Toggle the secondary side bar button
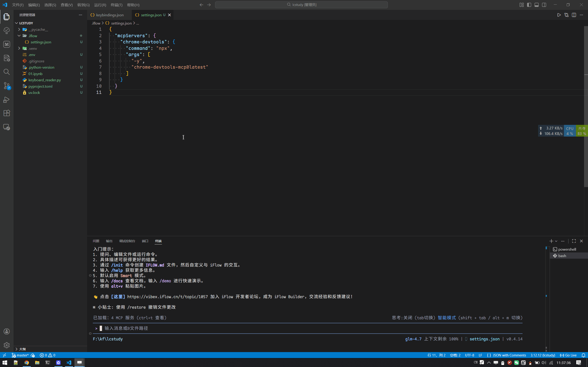This screenshot has width=588, height=367. 544,5
